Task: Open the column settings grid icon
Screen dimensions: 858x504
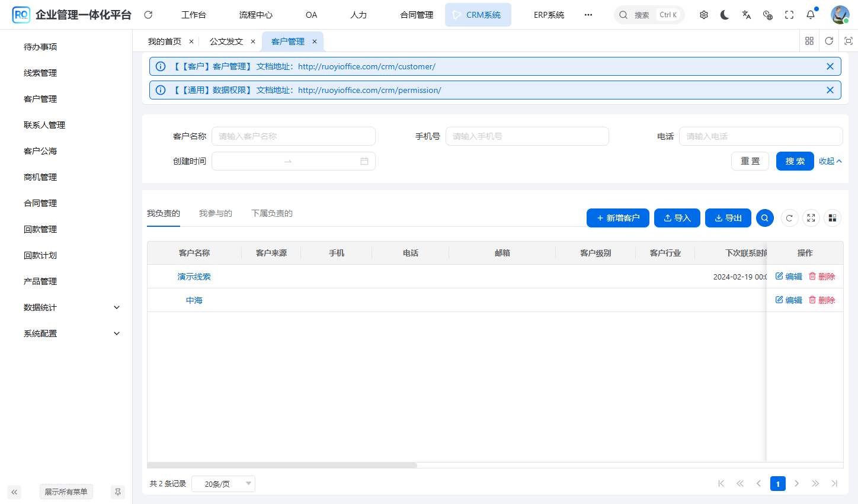Action: point(833,218)
